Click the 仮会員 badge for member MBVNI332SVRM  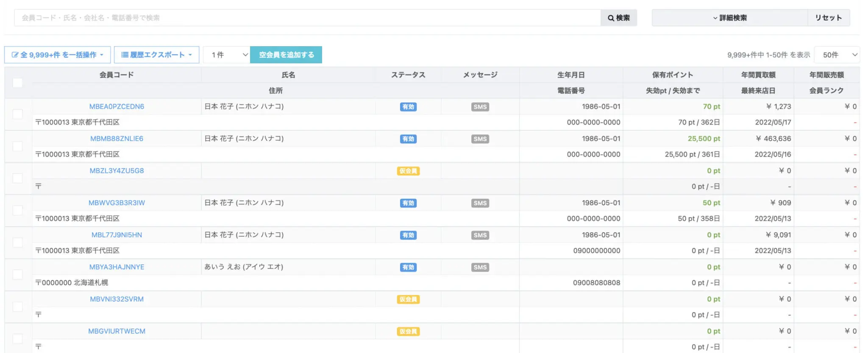pyautogui.click(x=408, y=300)
